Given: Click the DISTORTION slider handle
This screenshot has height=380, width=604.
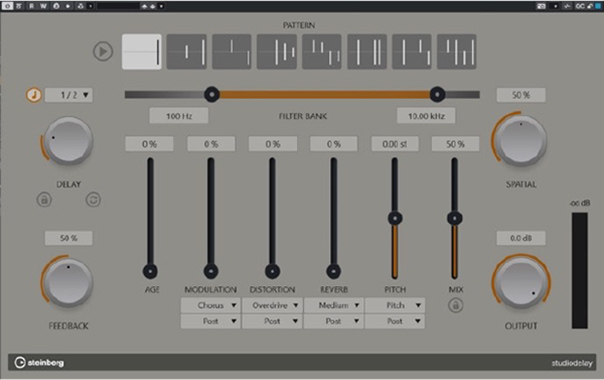Looking at the screenshot, I should (x=272, y=271).
